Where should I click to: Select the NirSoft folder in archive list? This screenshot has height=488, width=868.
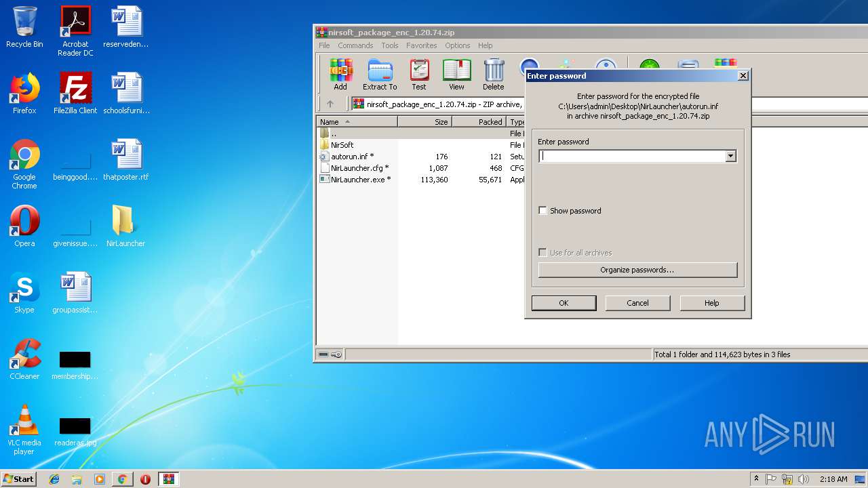342,145
